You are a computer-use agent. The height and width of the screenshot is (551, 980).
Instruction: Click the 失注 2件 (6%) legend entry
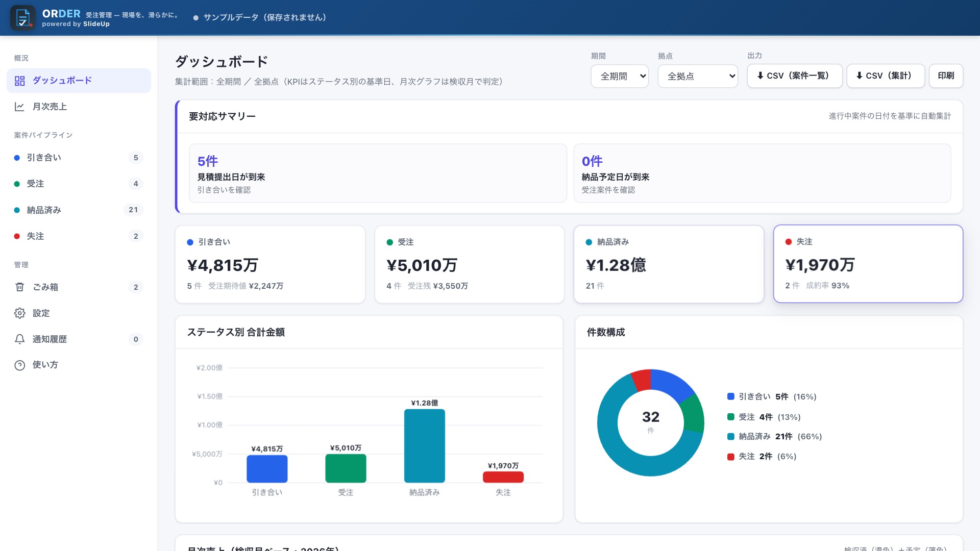762,456
